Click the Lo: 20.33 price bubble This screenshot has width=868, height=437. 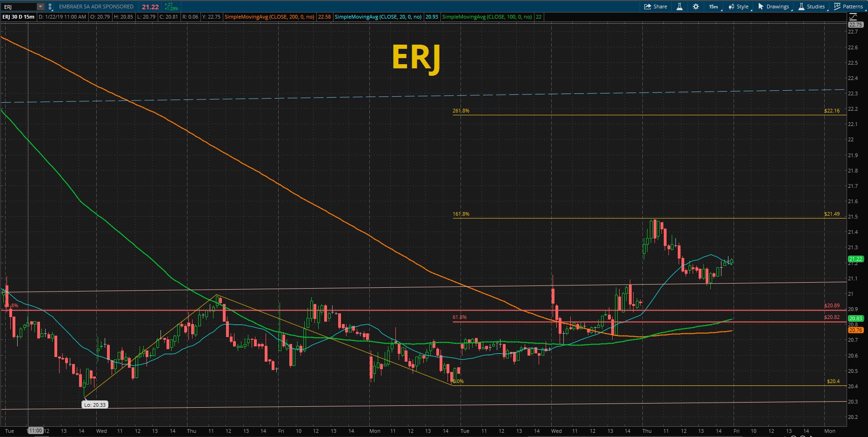point(94,405)
